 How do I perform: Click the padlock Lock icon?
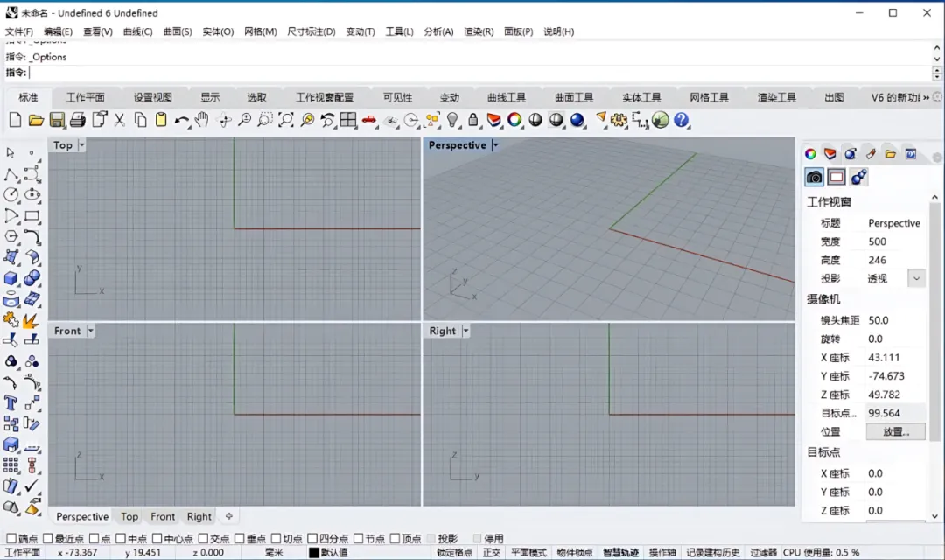point(473,120)
